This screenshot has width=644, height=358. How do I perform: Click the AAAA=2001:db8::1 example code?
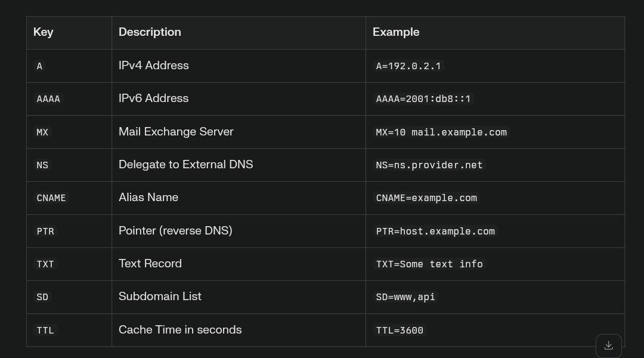[x=423, y=99]
